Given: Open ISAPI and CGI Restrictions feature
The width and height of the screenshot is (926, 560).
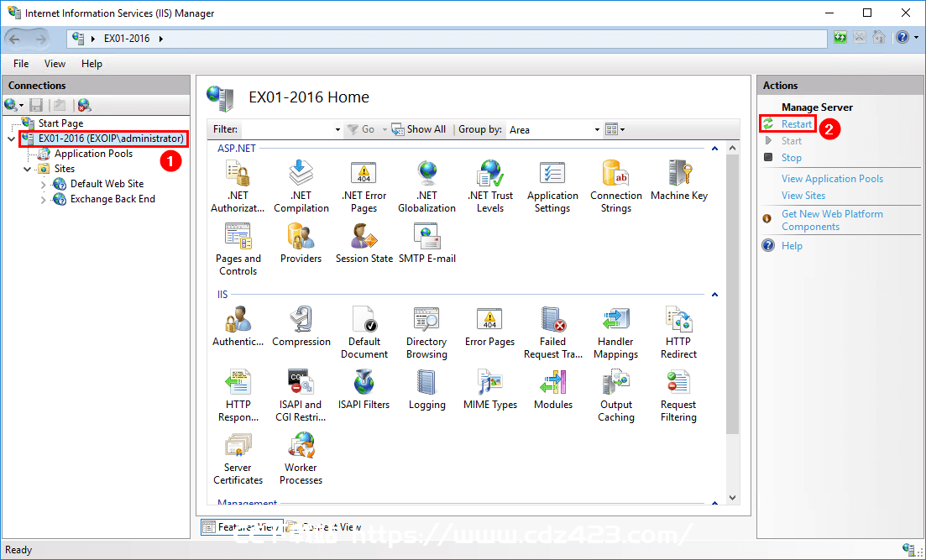Looking at the screenshot, I should pos(301,395).
